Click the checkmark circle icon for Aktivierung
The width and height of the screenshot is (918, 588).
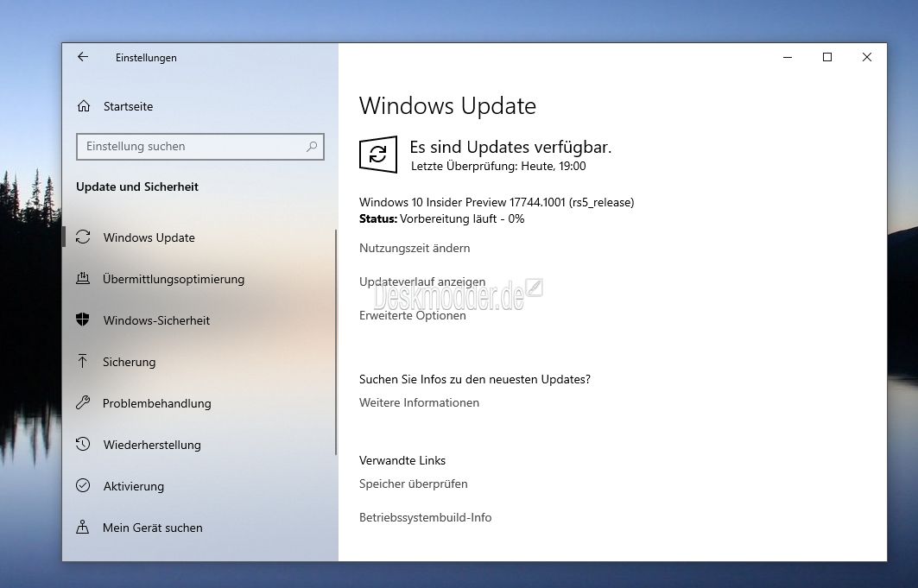(83, 485)
